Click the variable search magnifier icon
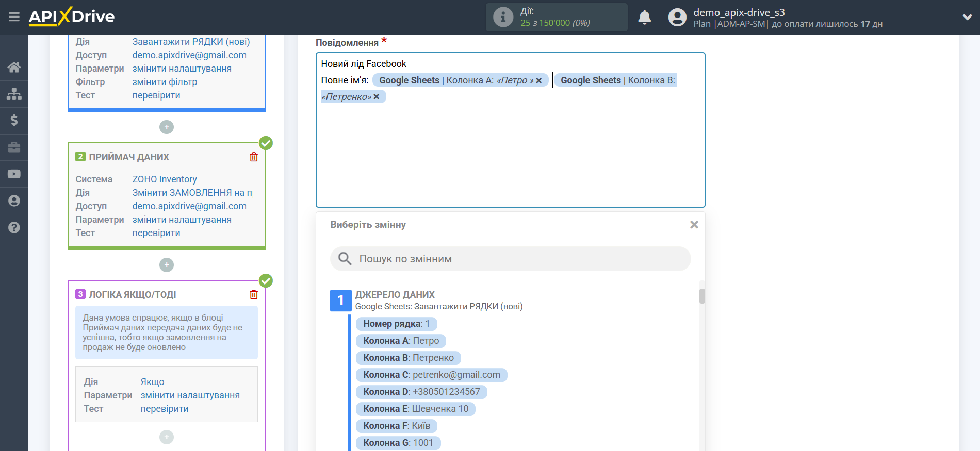 (x=345, y=258)
